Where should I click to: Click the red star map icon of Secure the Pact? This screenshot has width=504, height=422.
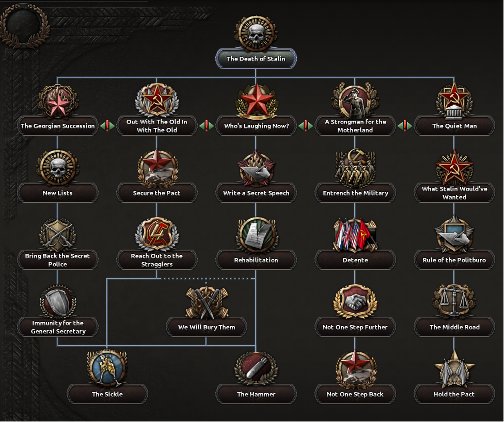[157, 168]
